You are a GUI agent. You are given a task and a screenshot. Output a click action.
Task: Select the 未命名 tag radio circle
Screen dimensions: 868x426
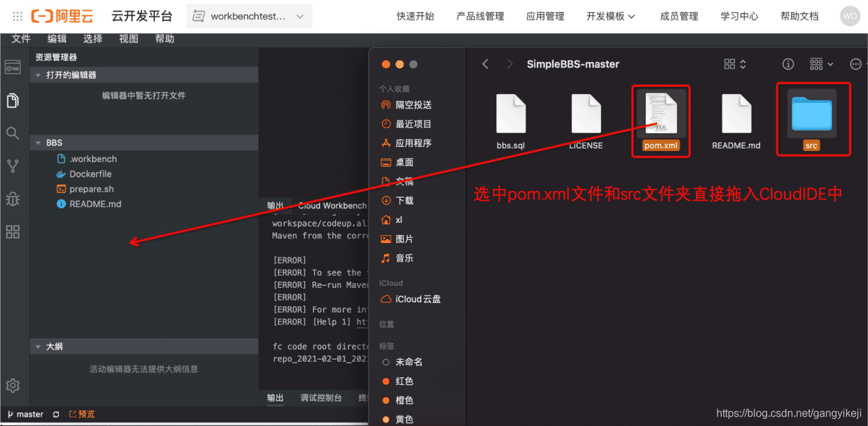tap(385, 361)
